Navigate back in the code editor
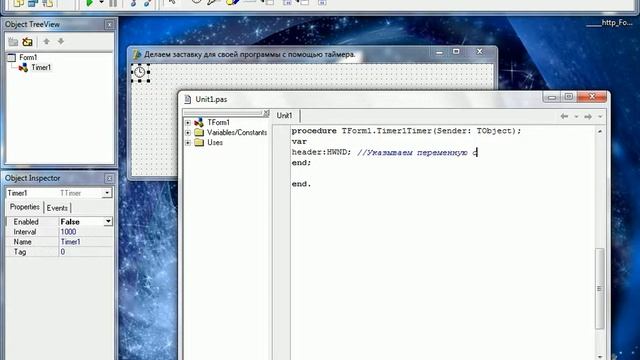640x360 pixels. click(x=564, y=117)
